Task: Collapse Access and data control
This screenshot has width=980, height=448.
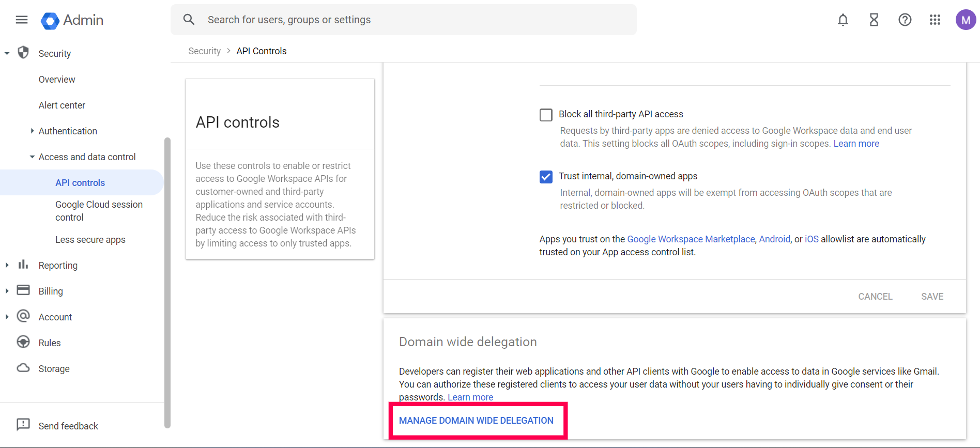Action: tap(32, 157)
